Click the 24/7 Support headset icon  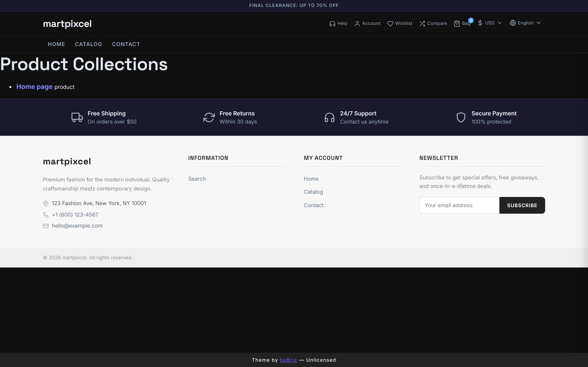(x=329, y=117)
